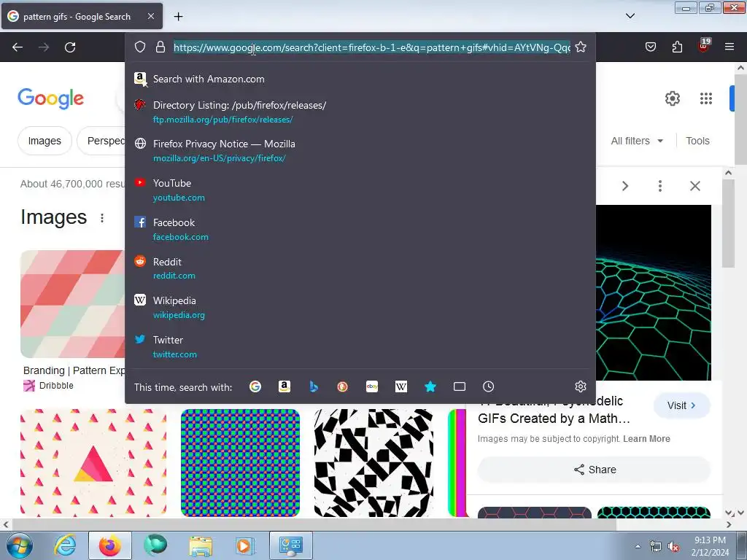Visit the source page of previewed image

pos(682,405)
